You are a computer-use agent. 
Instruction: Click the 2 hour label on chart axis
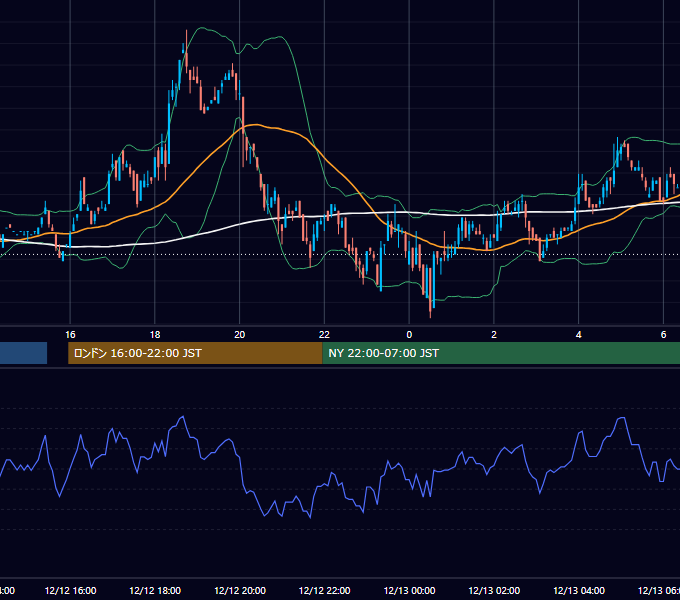click(494, 335)
